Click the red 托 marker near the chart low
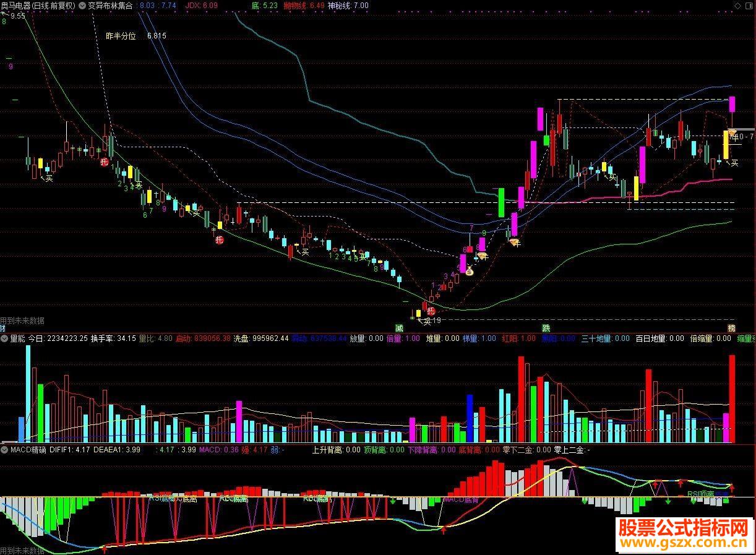 tap(431, 311)
